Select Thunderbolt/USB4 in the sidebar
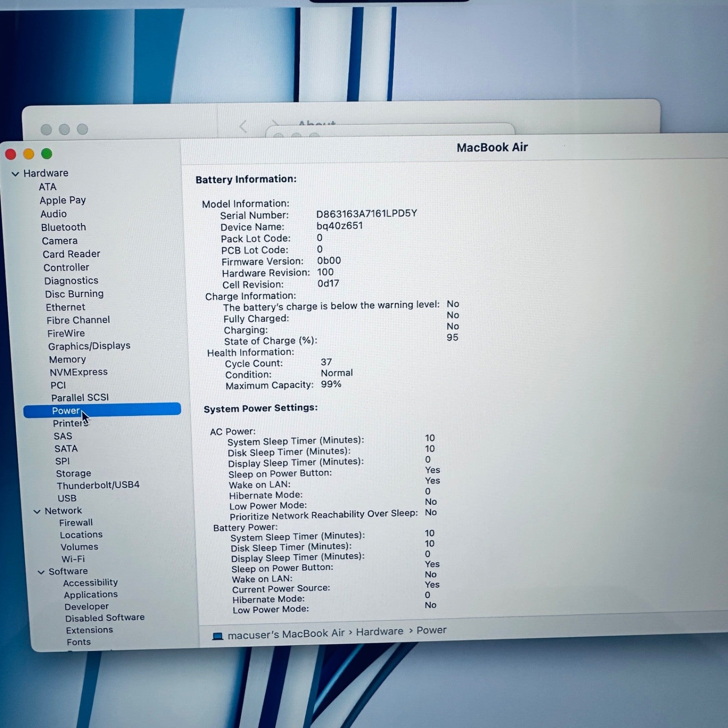The height and width of the screenshot is (728, 728). tap(98, 485)
